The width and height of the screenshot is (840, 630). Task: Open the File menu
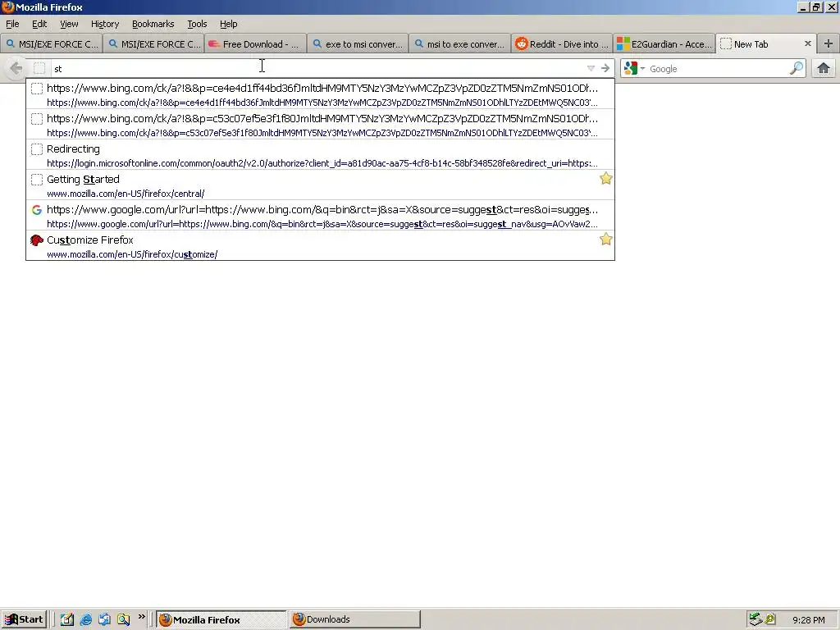[12, 24]
